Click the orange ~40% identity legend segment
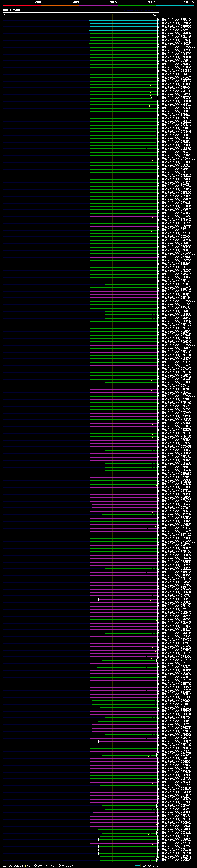Viewport: 197px width, 868px height. (60, 6)
